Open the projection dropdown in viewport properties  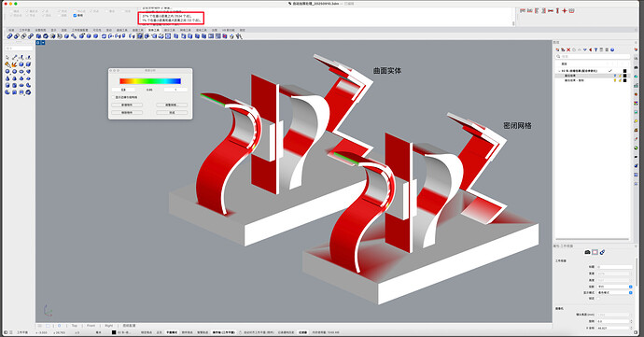pyautogui.click(x=614, y=287)
